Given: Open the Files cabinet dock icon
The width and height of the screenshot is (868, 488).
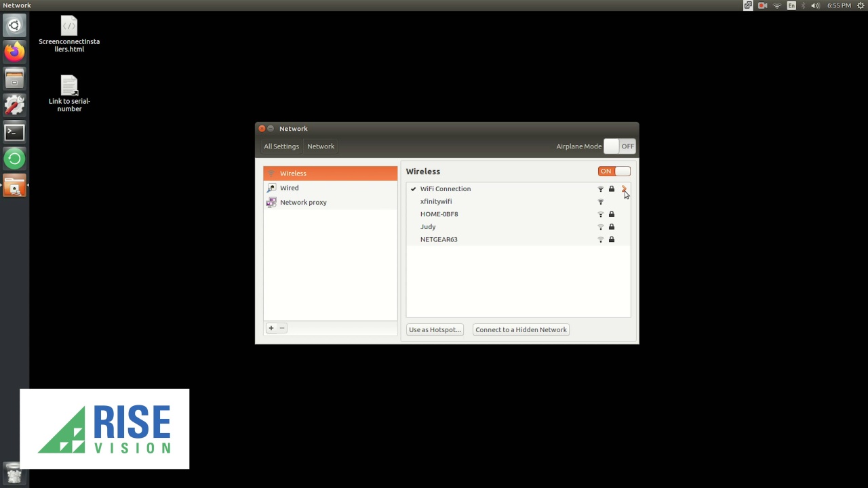Looking at the screenshot, I should (14, 79).
